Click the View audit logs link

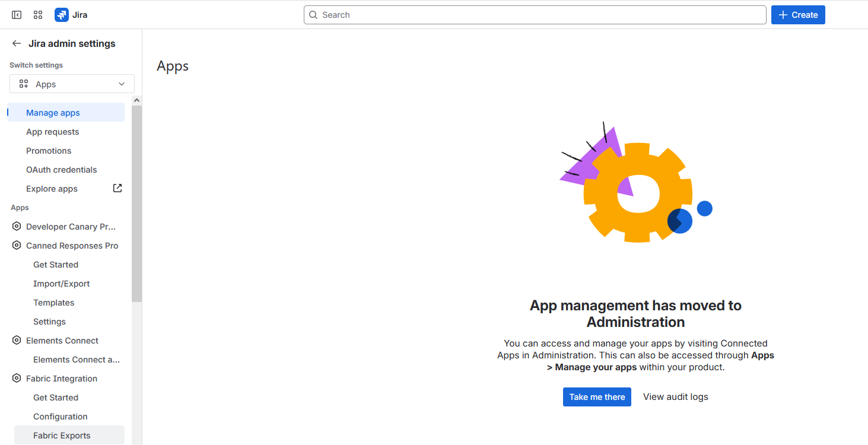click(675, 397)
